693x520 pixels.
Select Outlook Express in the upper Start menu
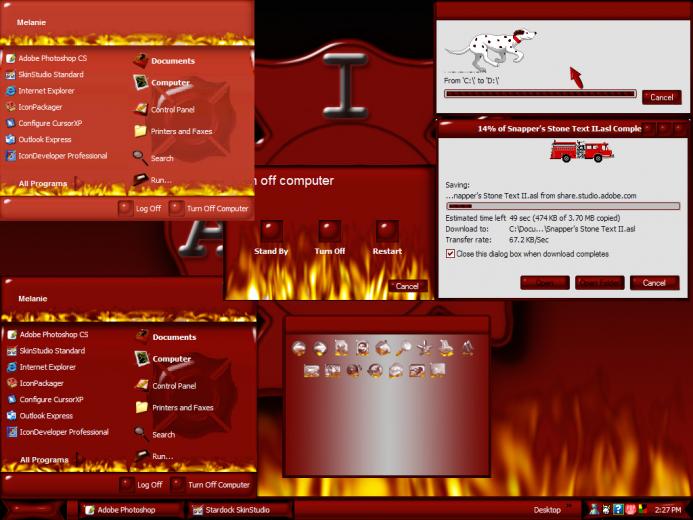[39, 139]
